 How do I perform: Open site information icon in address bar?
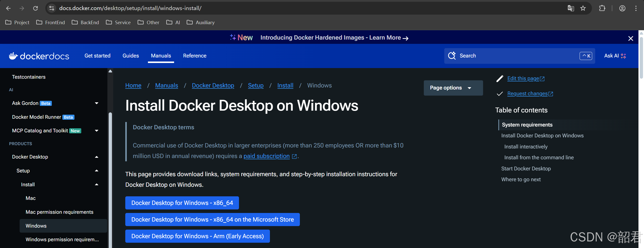point(52,8)
